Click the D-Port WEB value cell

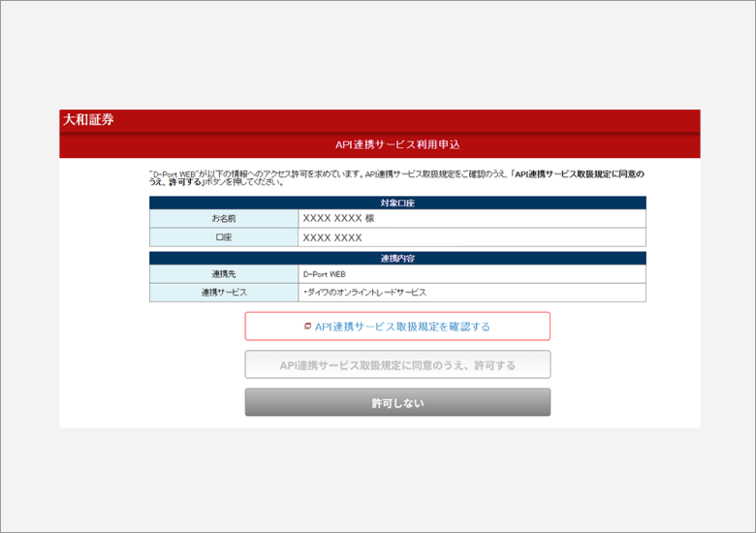coord(472,274)
